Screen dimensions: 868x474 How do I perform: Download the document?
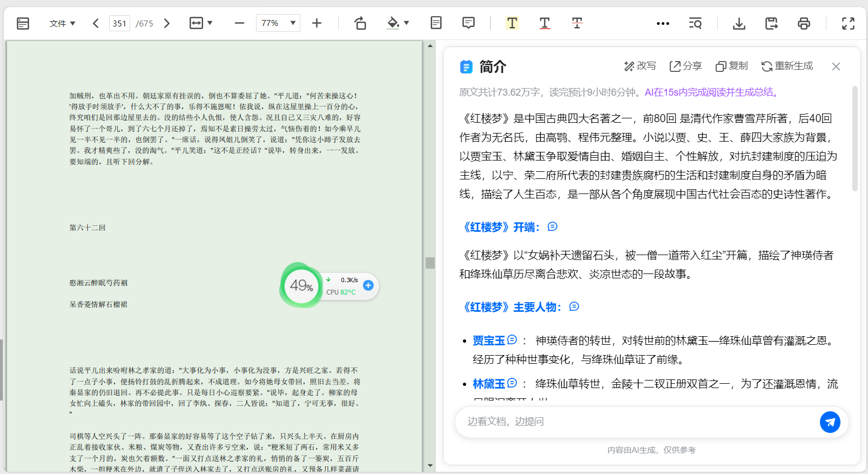(739, 23)
